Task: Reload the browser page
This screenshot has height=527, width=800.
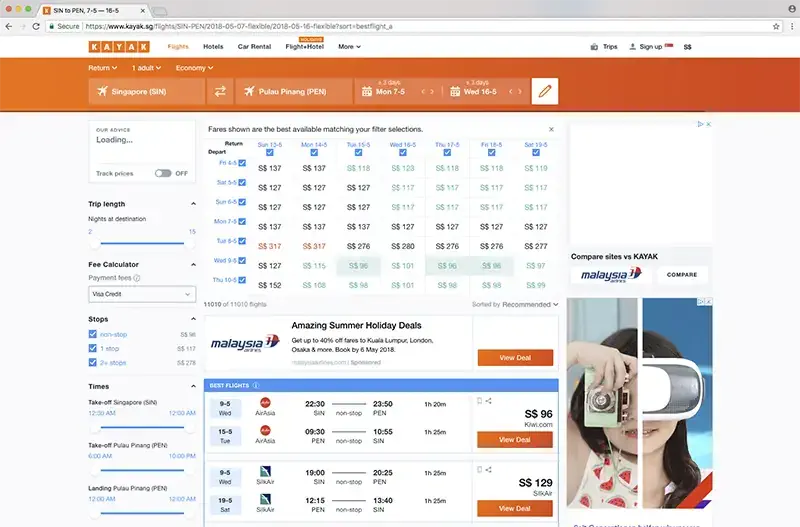Action: tap(36, 26)
